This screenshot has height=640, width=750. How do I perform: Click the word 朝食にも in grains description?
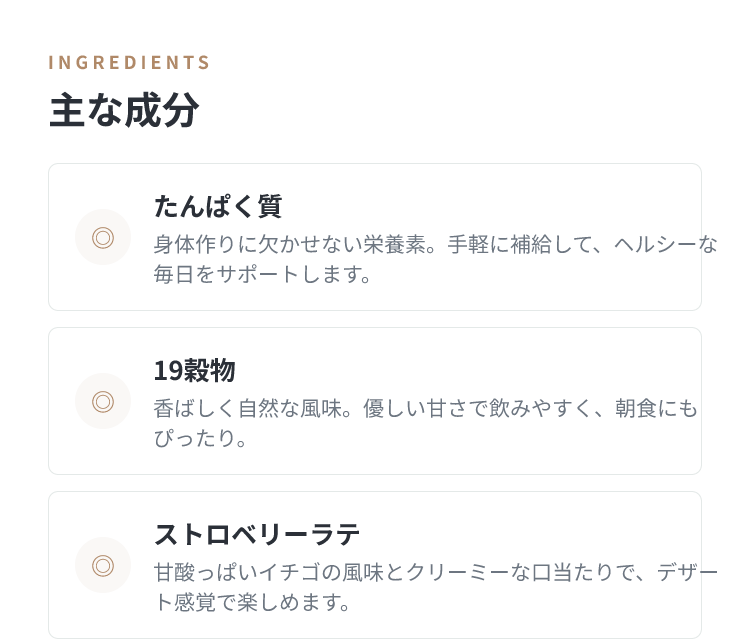pyautogui.click(x=656, y=408)
